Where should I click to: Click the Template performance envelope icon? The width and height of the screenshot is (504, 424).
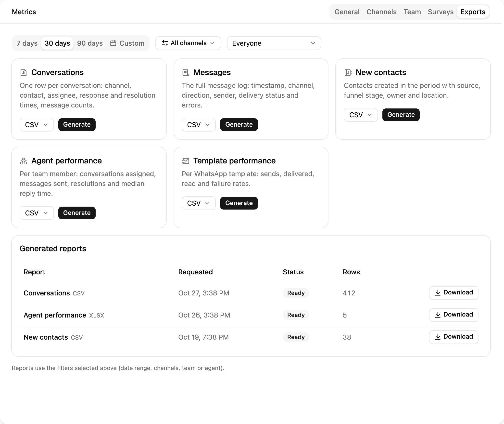pyautogui.click(x=186, y=161)
